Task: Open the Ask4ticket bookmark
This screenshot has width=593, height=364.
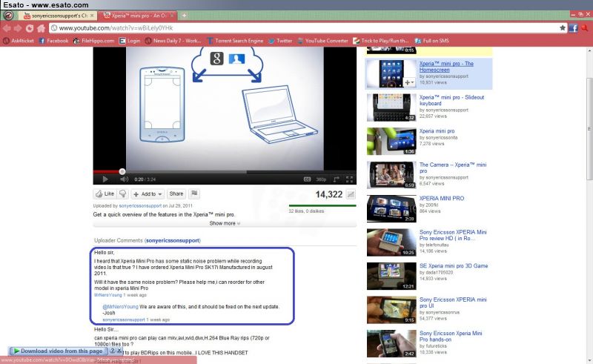Action: [x=18, y=41]
